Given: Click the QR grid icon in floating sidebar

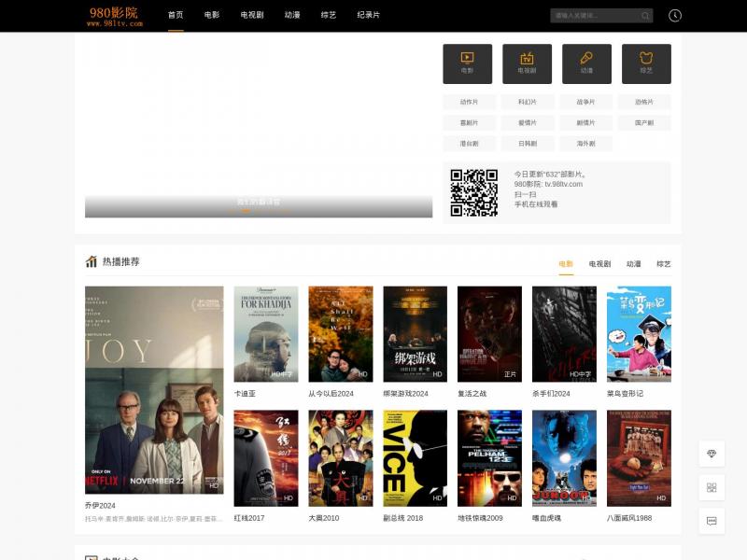Looking at the screenshot, I should tap(712, 487).
